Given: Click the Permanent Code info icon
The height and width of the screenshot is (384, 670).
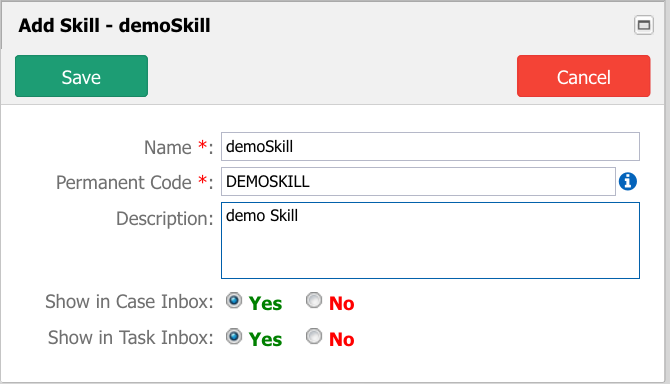Looking at the screenshot, I should click(628, 182).
